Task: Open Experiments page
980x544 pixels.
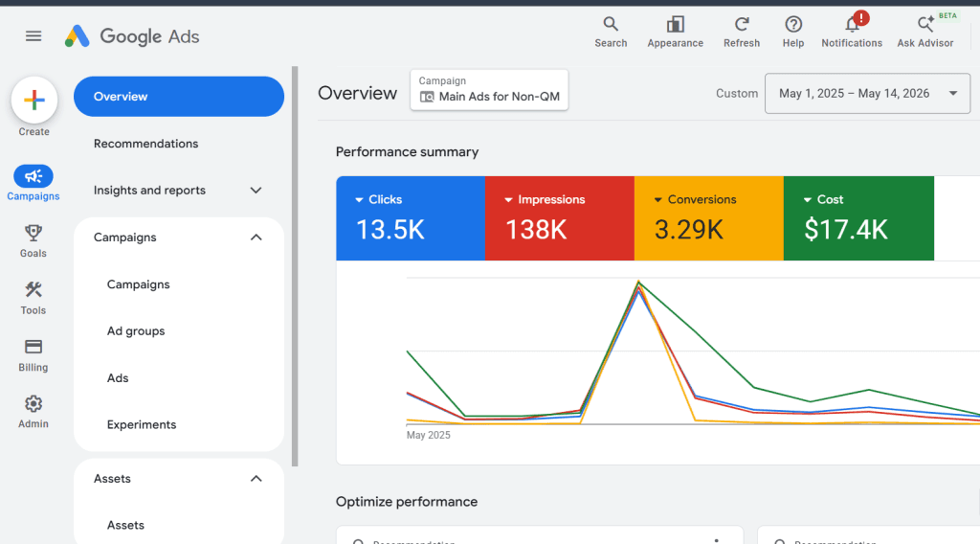Action: click(142, 424)
